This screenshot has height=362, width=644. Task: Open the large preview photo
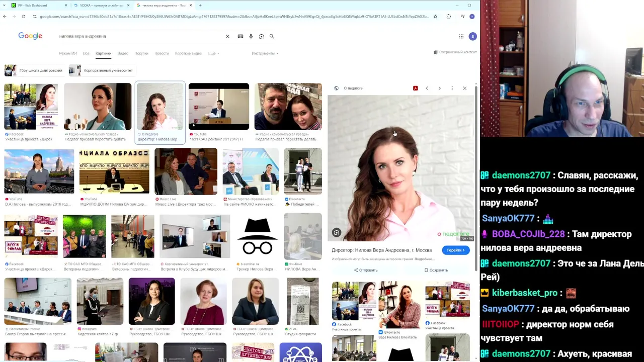[x=400, y=169]
